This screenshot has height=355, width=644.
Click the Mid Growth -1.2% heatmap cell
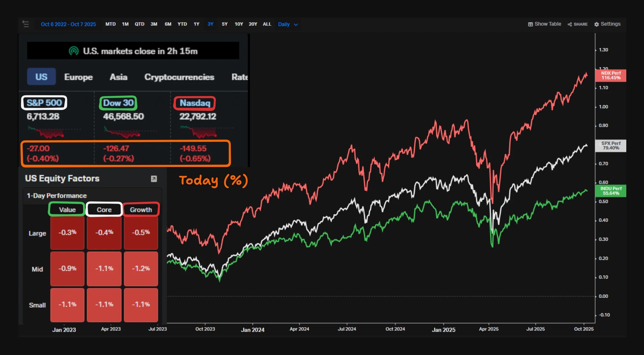click(141, 269)
